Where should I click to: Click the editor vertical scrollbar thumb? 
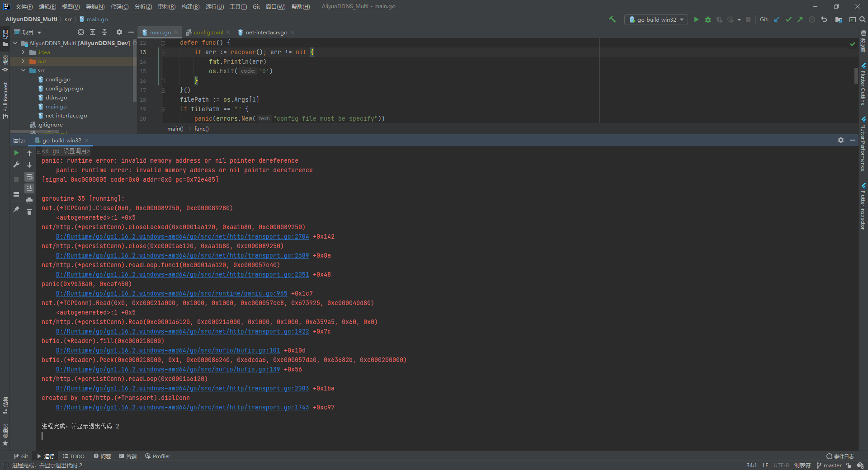(x=856, y=75)
